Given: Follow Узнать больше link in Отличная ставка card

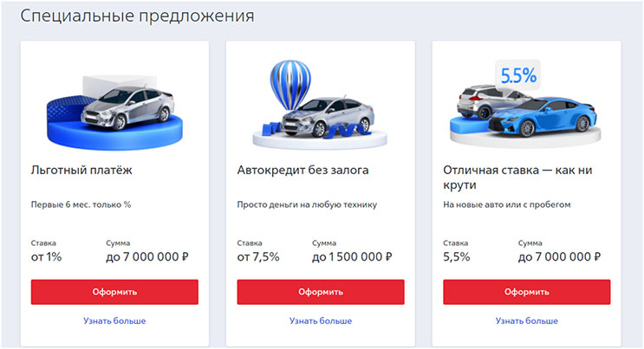Looking at the screenshot, I should [527, 320].
